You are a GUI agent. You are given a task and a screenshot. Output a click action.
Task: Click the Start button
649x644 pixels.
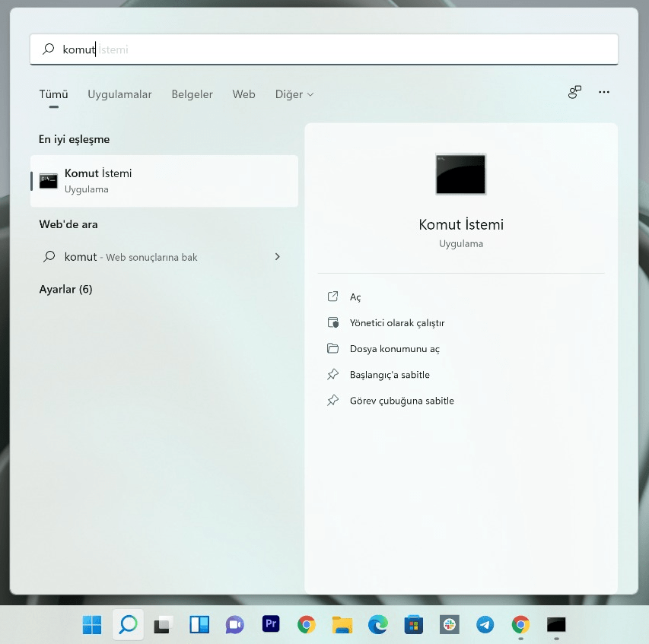[x=92, y=624]
